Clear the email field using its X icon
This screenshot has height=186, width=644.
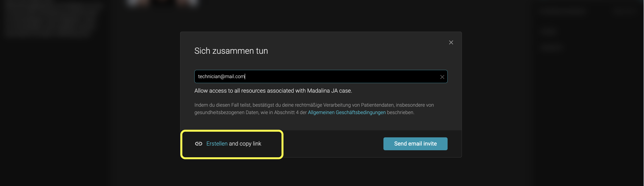442,77
